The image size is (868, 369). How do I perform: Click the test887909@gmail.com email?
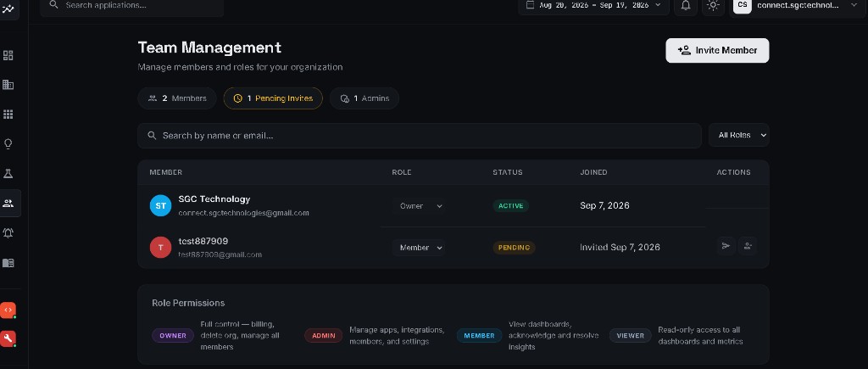(220, 254)
